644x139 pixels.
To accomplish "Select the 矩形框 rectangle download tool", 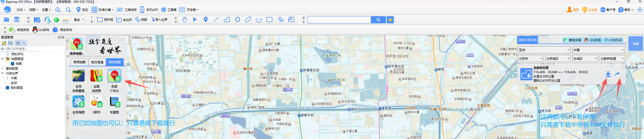I will (105, 19).
